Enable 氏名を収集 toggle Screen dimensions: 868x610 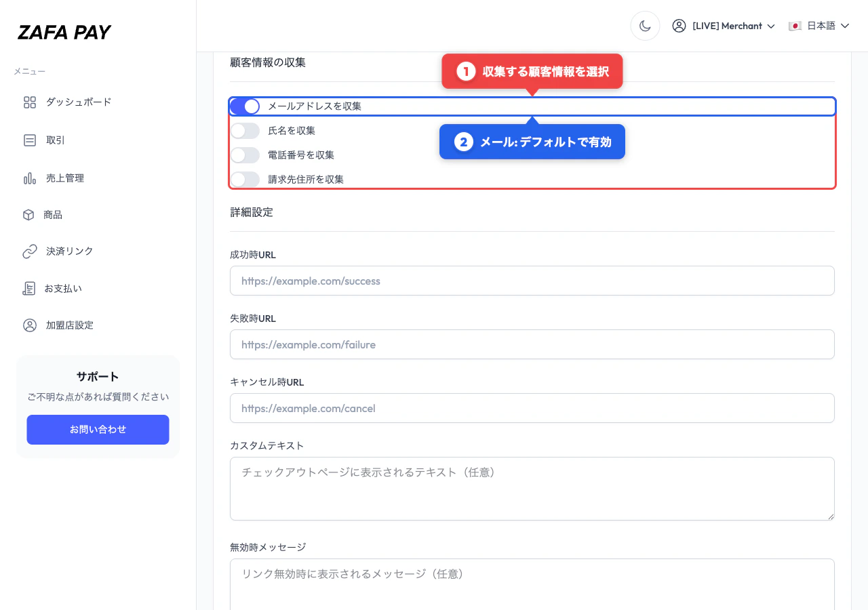tap(245, 131)
